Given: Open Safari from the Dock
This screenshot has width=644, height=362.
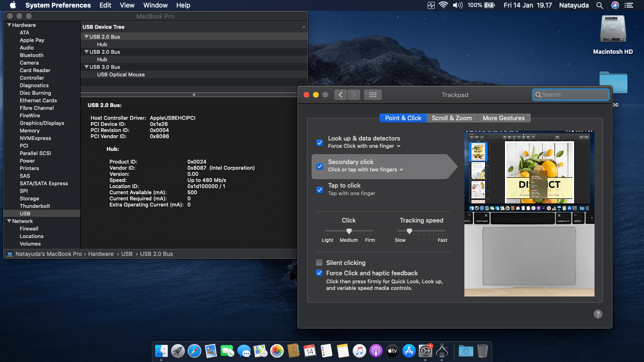Looking at the screenshot, I should point(194,351).
